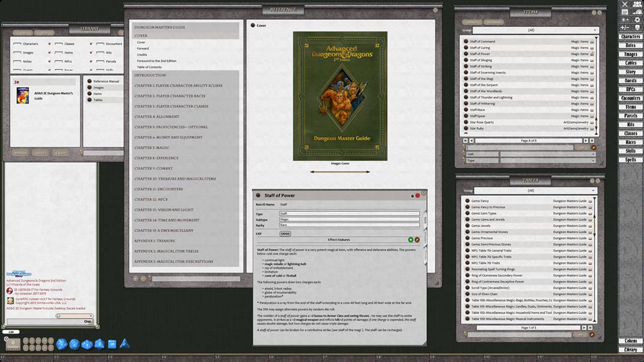Switch to the Main tab on Staff of Power
This screenshot has height=362, width=644.
426,219
